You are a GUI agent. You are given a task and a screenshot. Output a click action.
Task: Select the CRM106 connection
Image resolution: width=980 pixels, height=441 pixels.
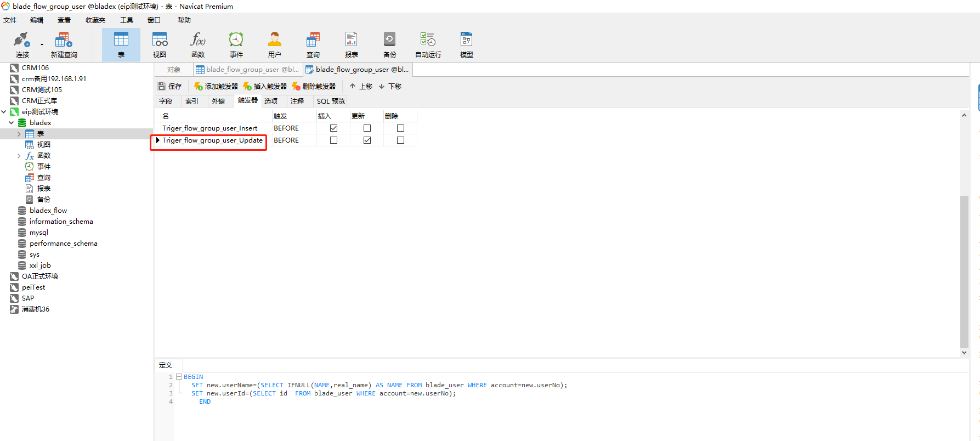[35, 67]
